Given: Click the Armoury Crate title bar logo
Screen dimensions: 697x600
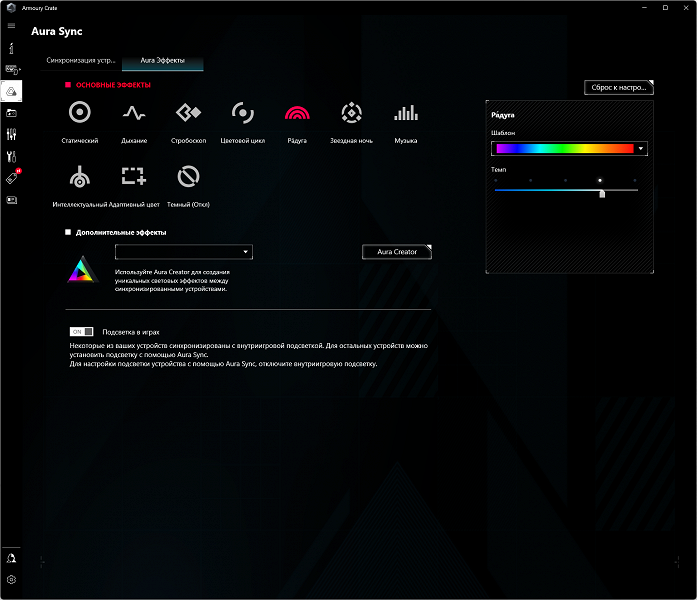Looking at the screenshot, I should click(x=12, y=8).
